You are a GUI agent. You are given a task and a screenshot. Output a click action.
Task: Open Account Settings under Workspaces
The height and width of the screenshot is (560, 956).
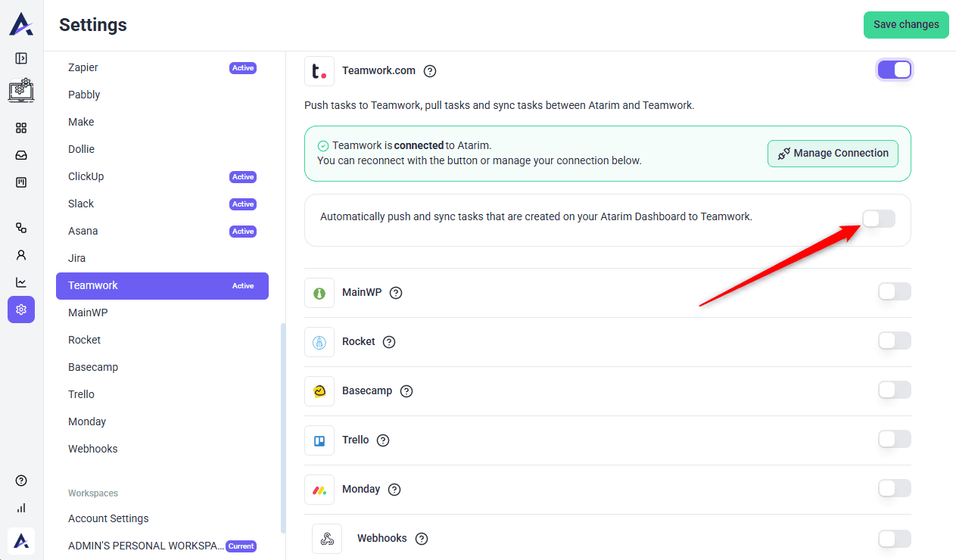[162, 518]
